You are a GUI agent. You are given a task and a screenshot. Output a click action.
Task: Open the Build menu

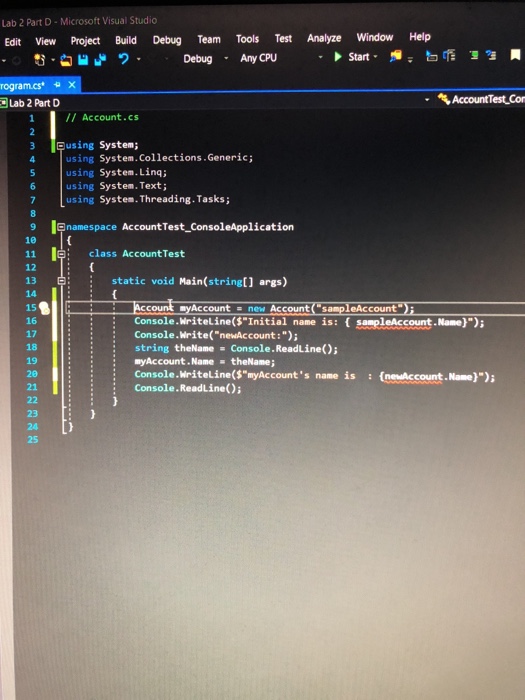pyautogui.click(x=126, y=40)
